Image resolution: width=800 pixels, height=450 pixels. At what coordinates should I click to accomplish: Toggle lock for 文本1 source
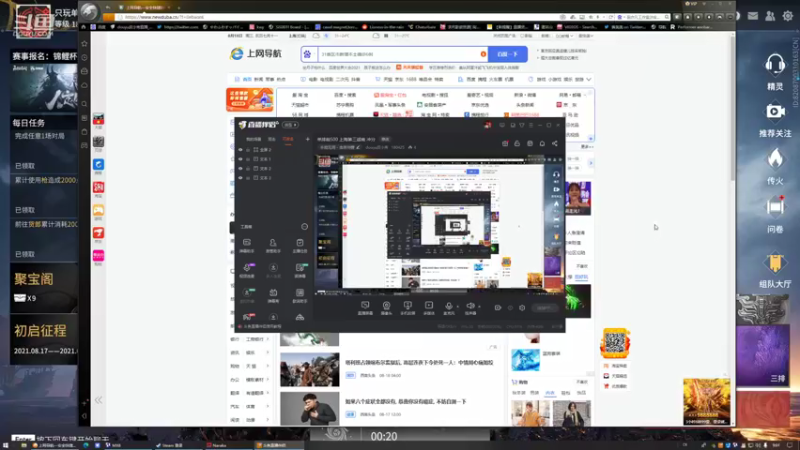click(248, 159)
